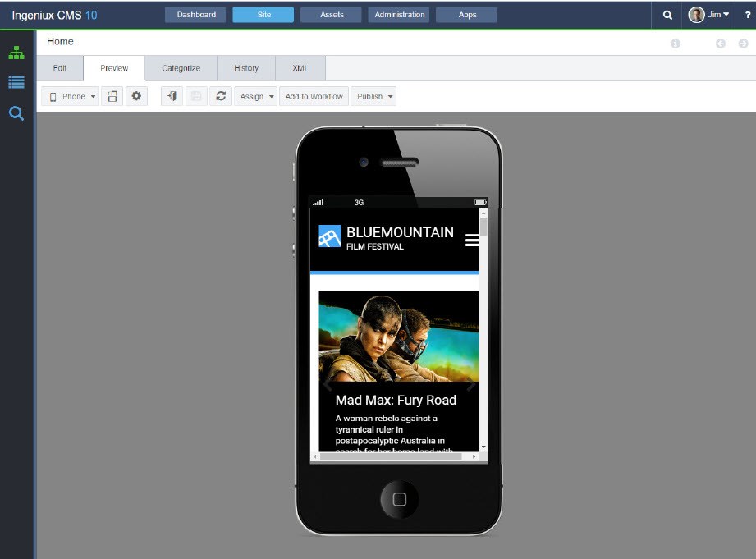Expand the Jim user menu
756x559 pixels.
tap(718, 15)
